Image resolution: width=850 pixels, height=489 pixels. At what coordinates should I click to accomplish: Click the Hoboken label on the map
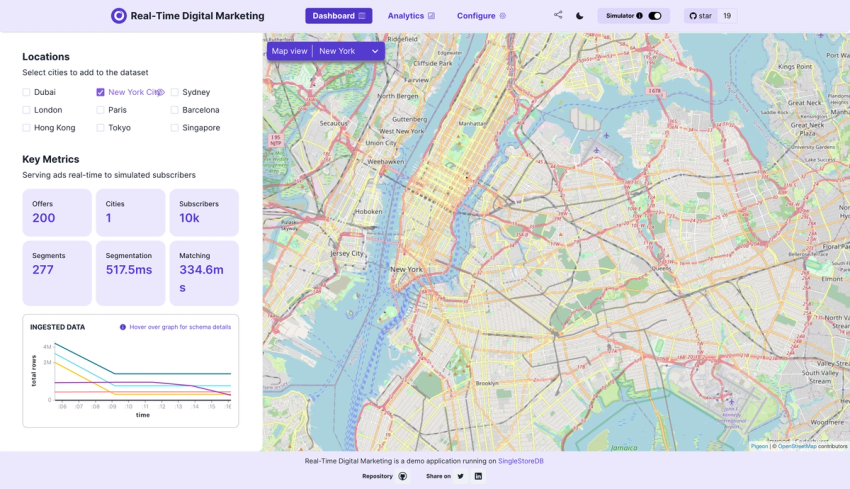(x=369, y=211)
